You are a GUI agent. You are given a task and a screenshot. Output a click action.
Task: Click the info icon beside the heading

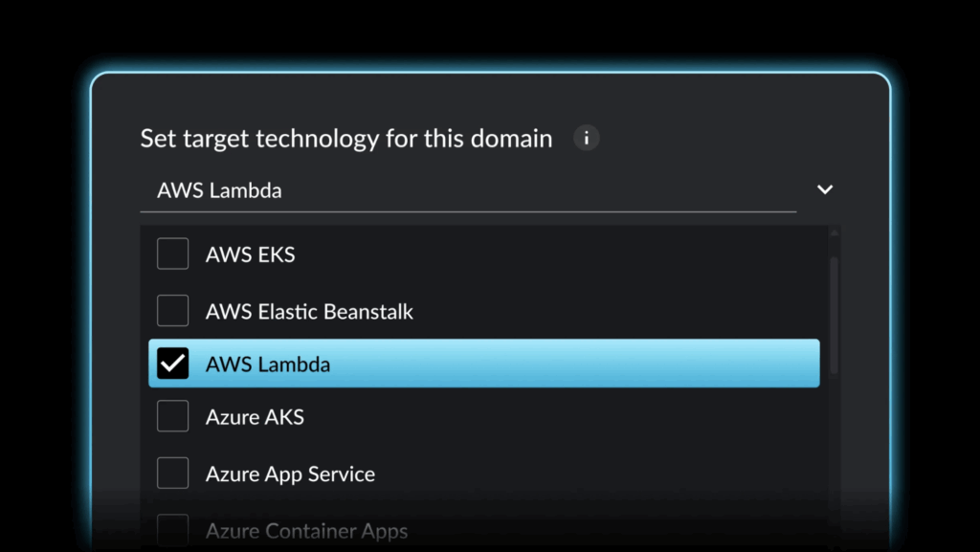coord(586,138)
